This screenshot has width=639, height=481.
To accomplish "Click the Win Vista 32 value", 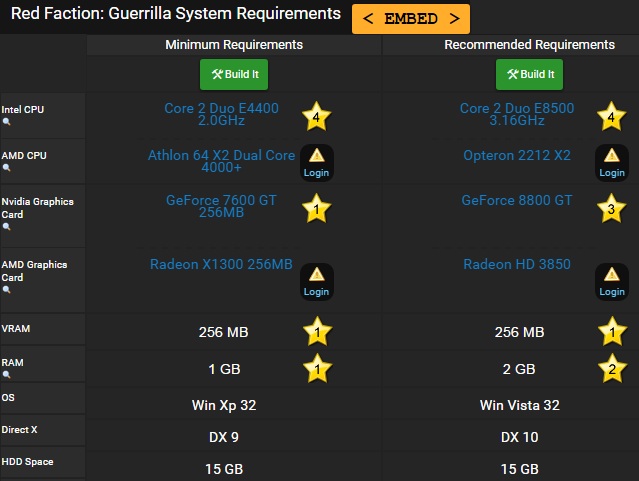I will pyautogui.click(x=520, y=405).
